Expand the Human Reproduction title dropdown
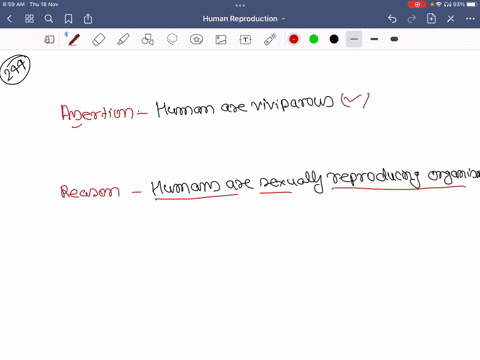The width and height of the screenshot is (480, 360). point(284,19)
